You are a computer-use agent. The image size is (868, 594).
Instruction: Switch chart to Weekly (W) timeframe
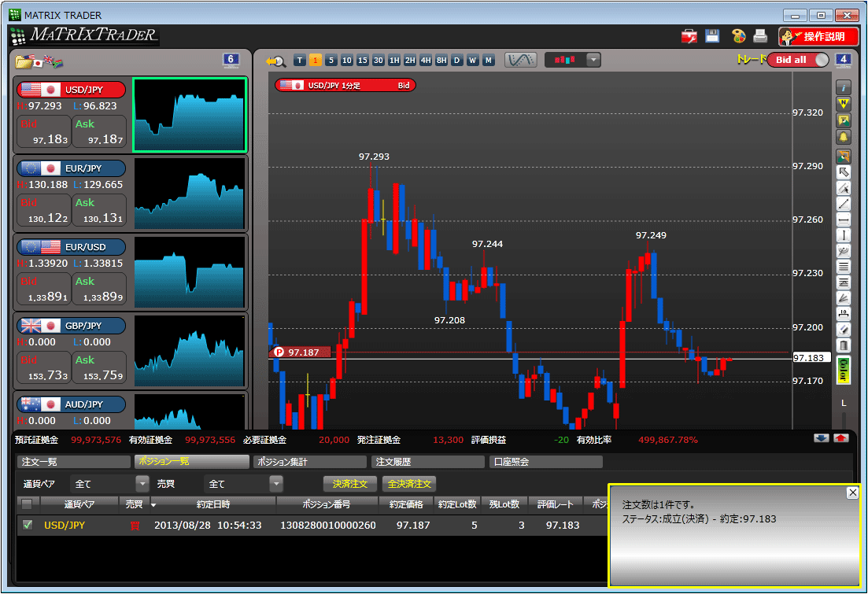tap(472, 61)
